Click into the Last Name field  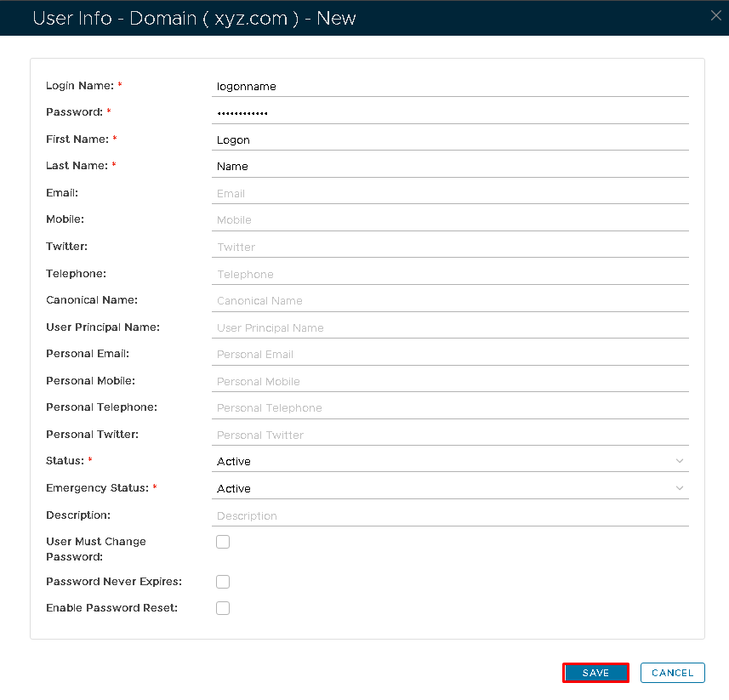(450, 167)
